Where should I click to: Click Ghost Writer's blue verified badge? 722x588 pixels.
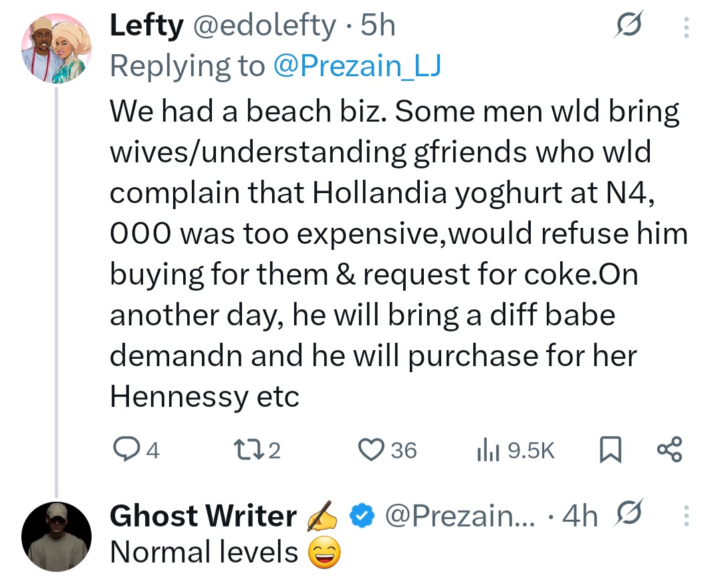point(362,516)
